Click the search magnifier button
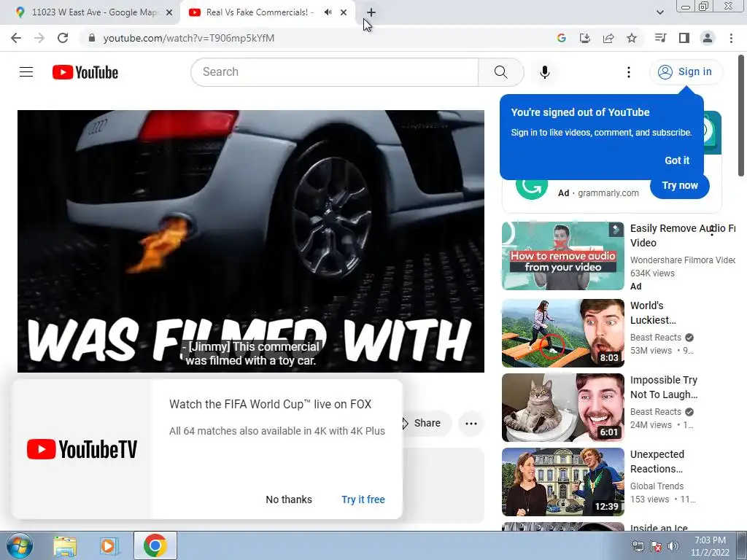This screenshot has height=560, width=747. tap(500, 72)
